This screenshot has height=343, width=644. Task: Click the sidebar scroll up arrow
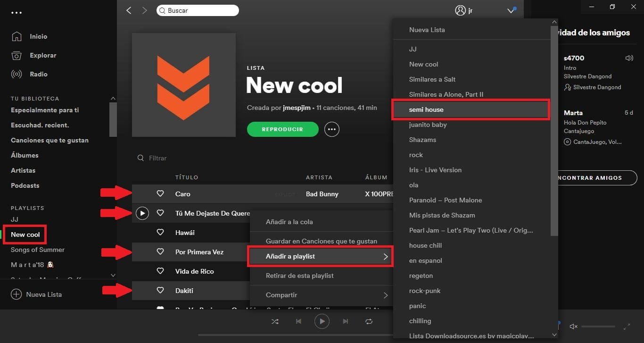(x=113, y=98)
